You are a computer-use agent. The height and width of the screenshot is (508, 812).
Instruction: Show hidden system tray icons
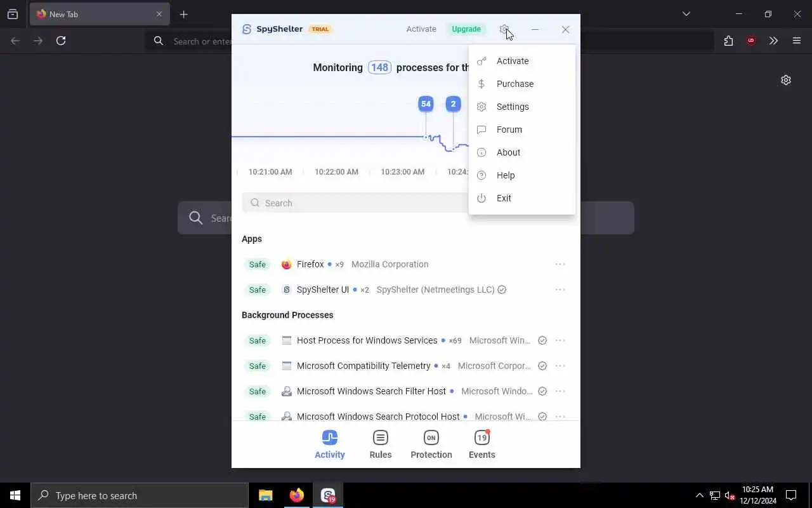pyautogui.click(x=699, y=495)
